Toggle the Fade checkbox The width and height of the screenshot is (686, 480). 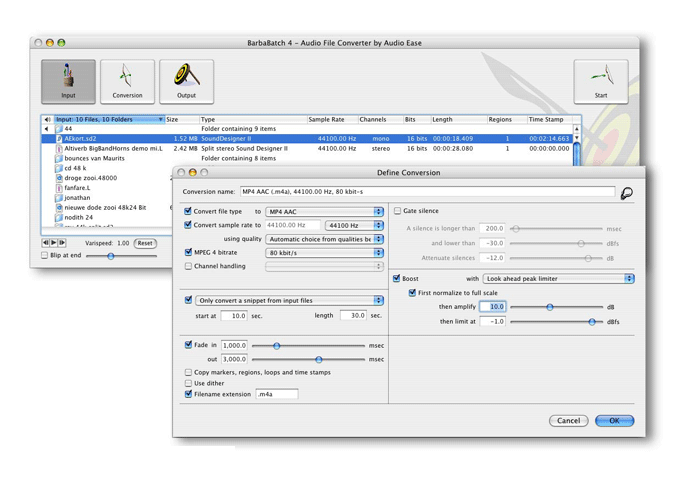tap(188, 345)
